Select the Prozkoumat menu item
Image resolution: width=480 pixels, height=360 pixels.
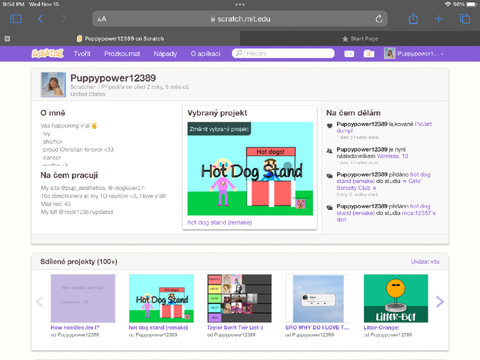pos(122,54)
